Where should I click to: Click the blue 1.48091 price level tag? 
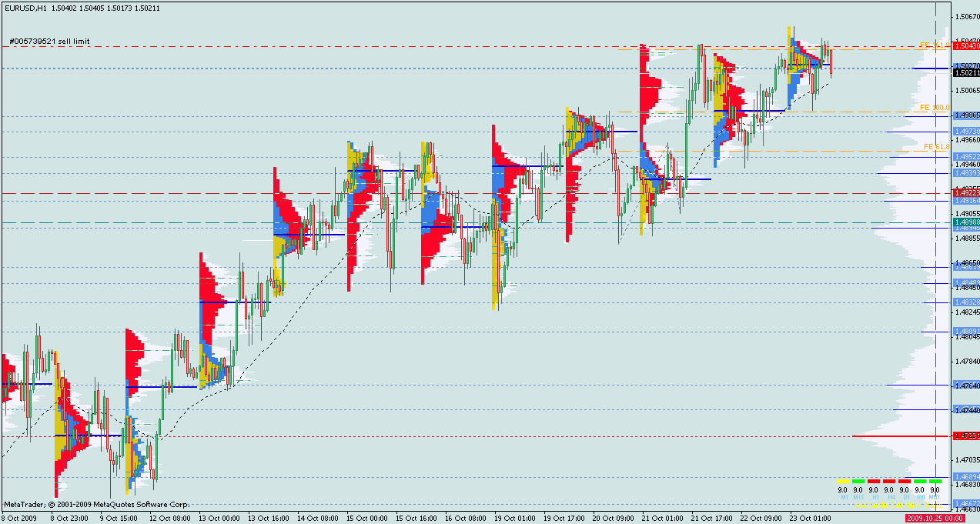pyautogui.click(x=965, y=332)
